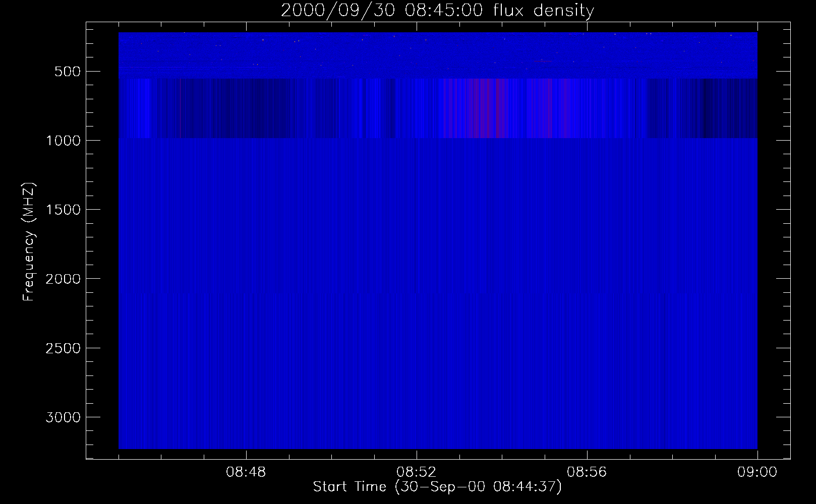Select the 3000 frequency tick label
This screenshot has height=504, width=816.
pos(63,417)
